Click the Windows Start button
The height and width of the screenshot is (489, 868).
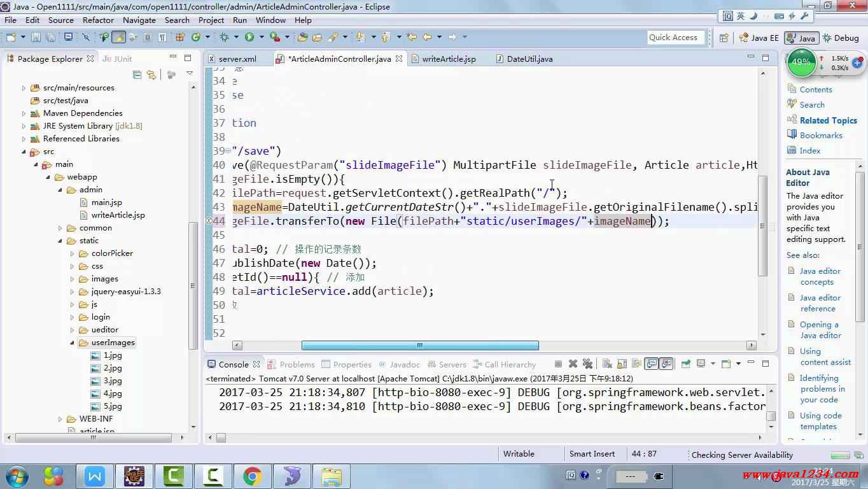tap(17, 476)
